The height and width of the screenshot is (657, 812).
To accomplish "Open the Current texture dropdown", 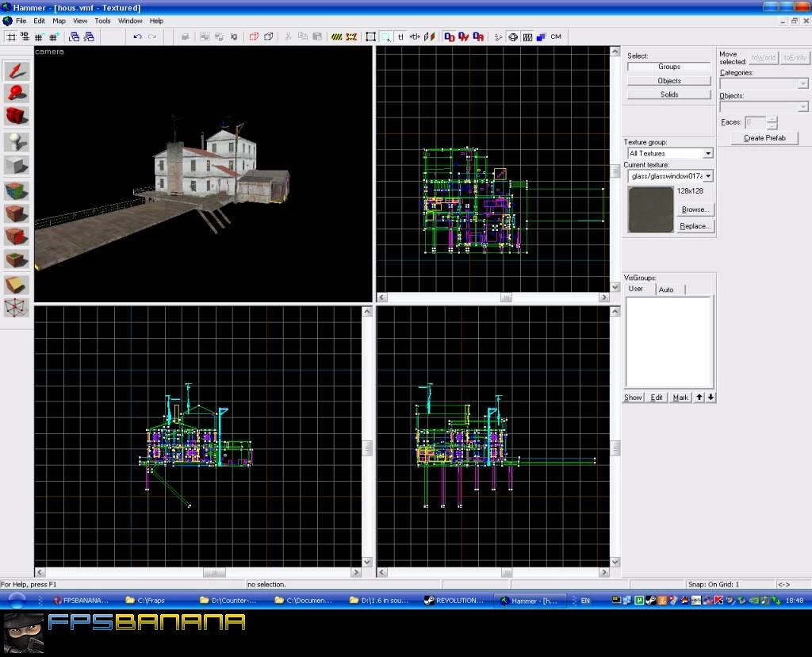I will 708,176.
